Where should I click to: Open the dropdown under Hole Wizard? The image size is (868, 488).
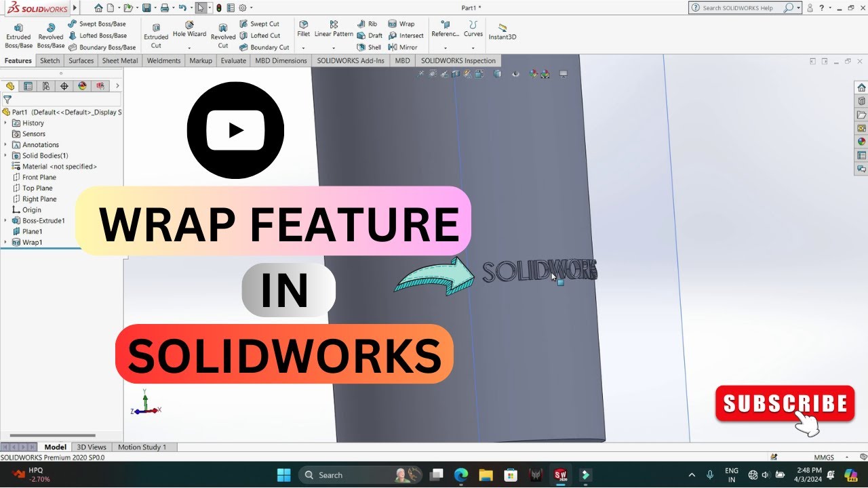pos(189,48)
